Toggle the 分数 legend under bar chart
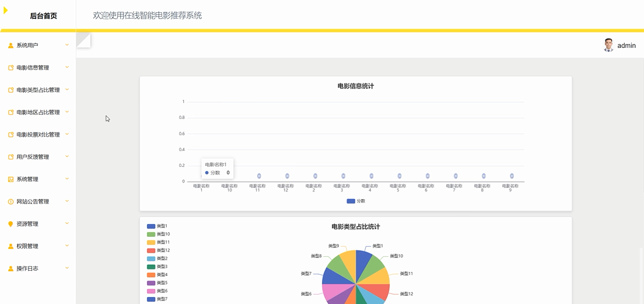This screenshot has height=304, width=644. [356, 201]
